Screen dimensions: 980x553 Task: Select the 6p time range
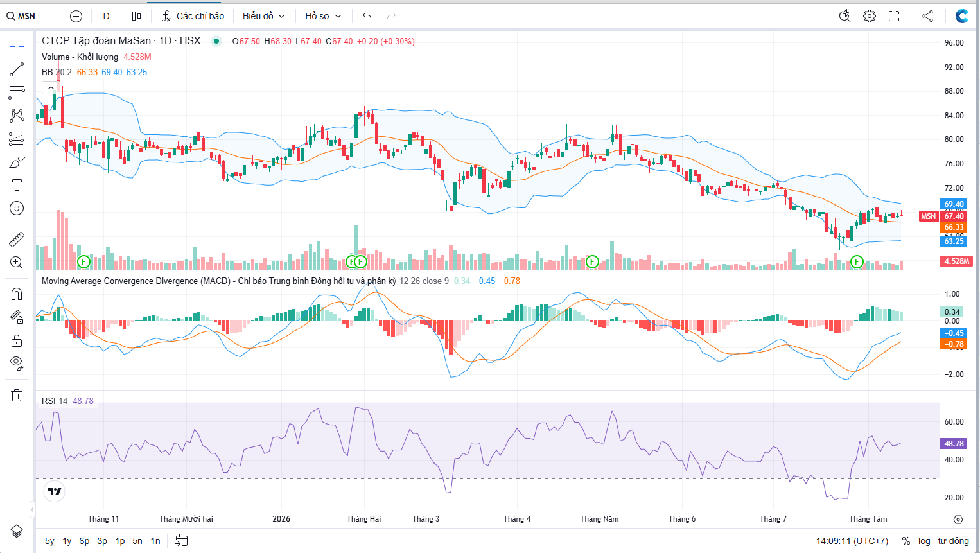84,541
